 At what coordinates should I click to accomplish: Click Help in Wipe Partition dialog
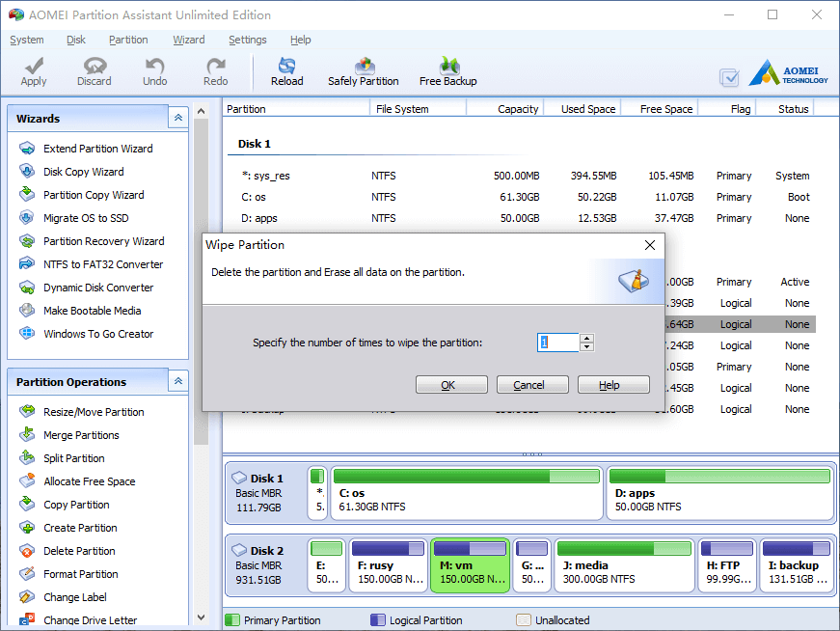tap(613, 385)
